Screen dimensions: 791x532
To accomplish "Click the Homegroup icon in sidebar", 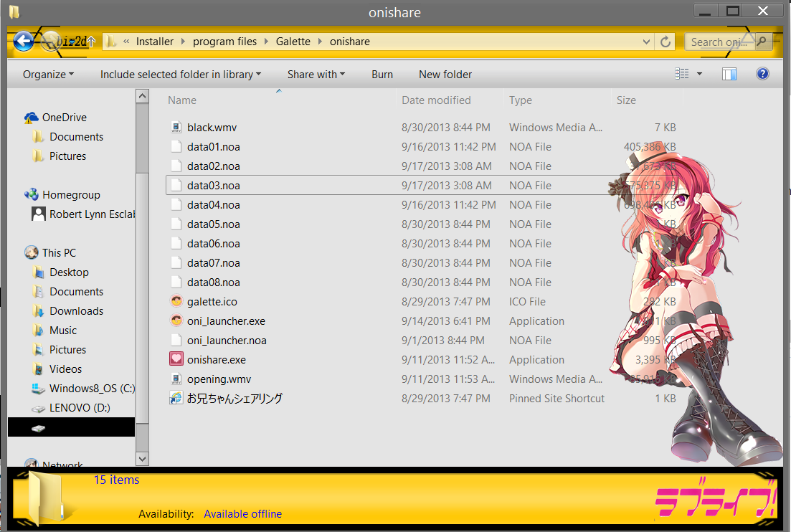I will [x=32, y=194].
